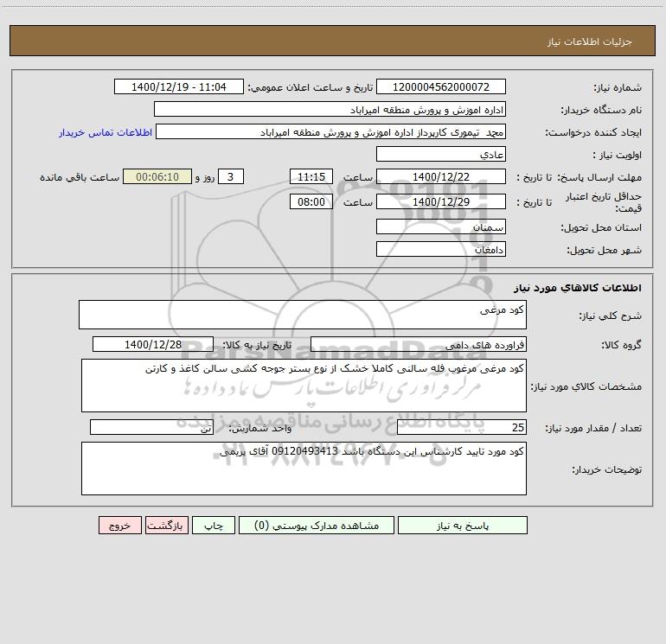Click goods group field 'فراورده های دامی'
Viewport: 666px width, 644px height.
pos(419,344)
